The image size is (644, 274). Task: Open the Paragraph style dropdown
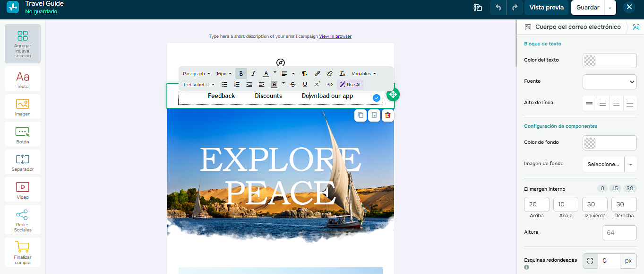point(197,73)
